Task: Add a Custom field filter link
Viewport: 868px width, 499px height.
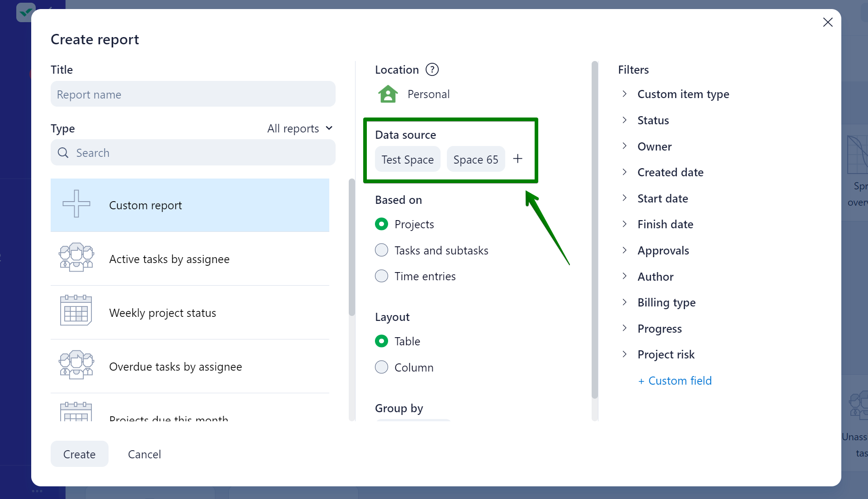Action: (x=674, y=381)
